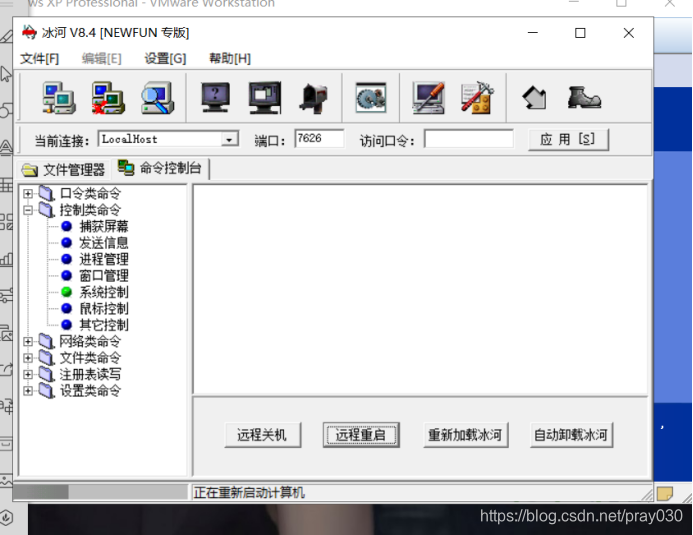This screenshot has height=535, width=693.
Task: Click the 远程重启 button
Action: [361, 435]
